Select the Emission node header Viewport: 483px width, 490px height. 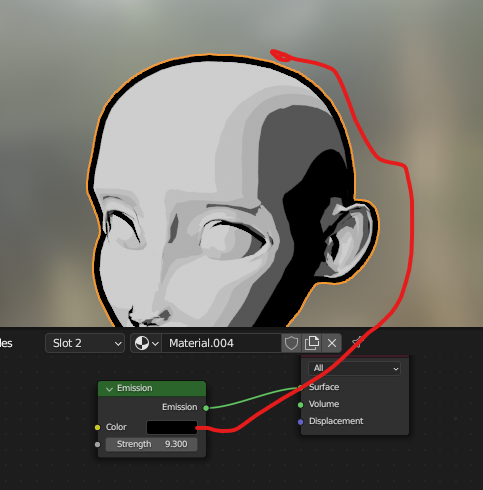tap(152, 389)
